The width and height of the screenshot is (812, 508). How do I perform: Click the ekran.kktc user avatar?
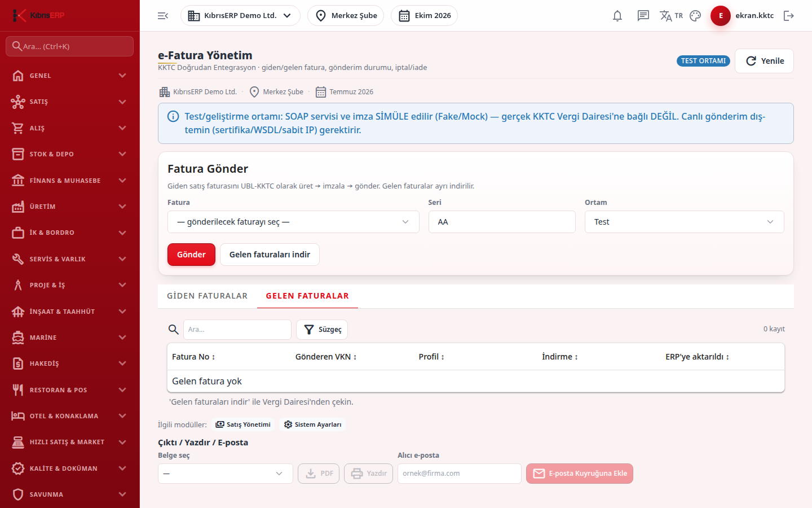pos(721,16)
